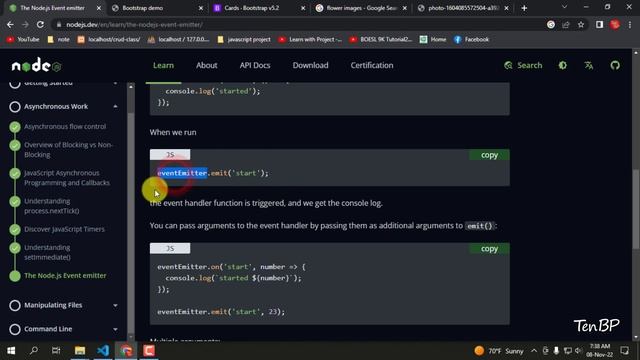Image resolution: width=640 pixels, height=360 pixels.
Task: Open the GitHub icon link
Action: click(x=615, y=65)
